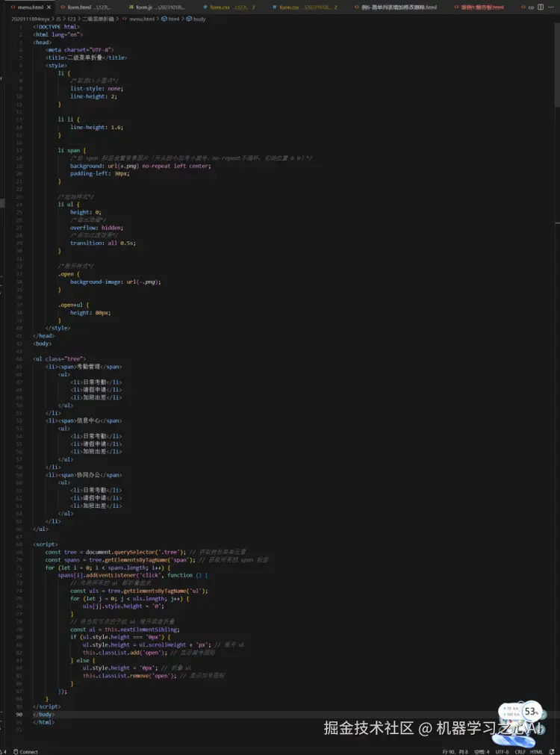560x755 pixels.
Task: Click the editor minimap scrollbar slider
Action: (x=557, y=65)
